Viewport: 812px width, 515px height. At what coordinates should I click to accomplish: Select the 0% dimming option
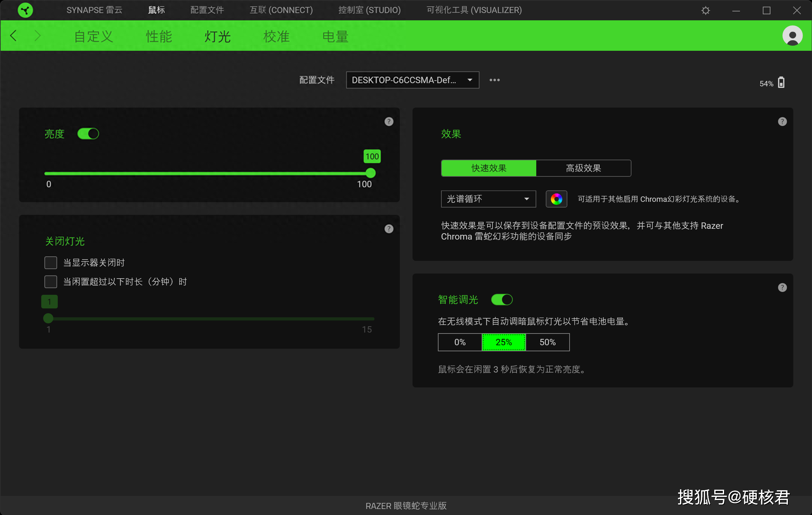coord(459,342)
